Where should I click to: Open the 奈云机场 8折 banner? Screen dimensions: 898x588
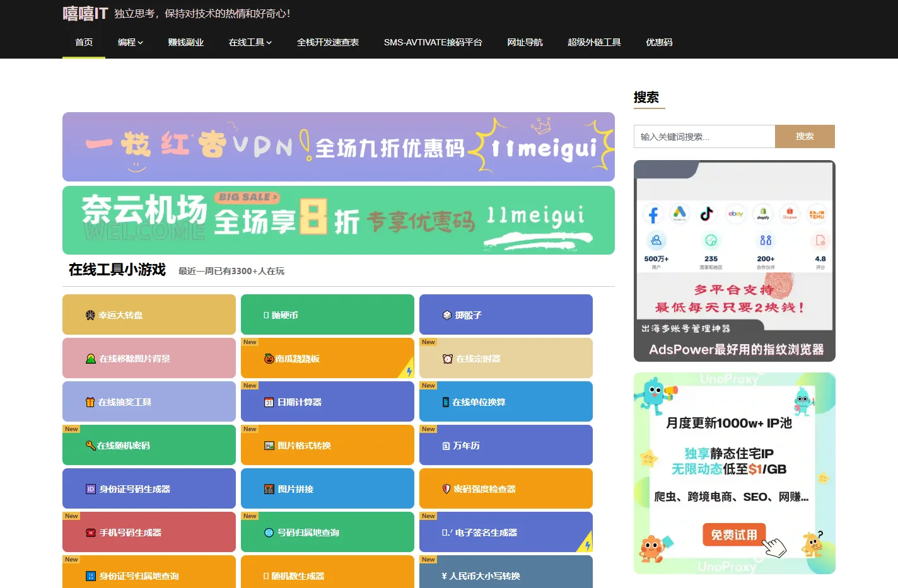(x=339, y=220)
